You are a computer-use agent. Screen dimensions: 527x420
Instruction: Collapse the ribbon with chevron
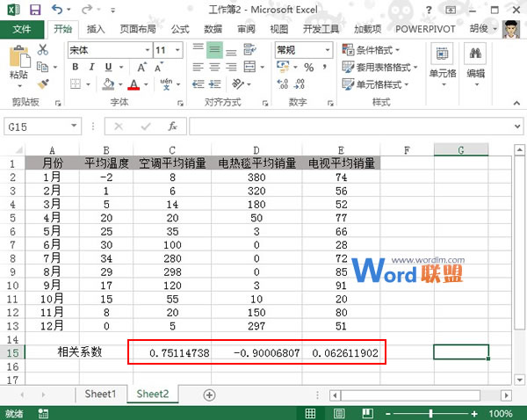[516, 103]
